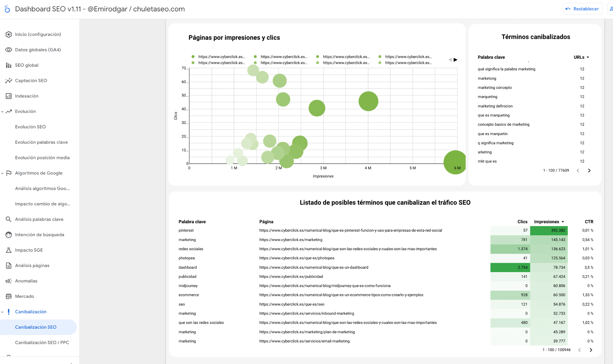Viewport: 613px width, 364px height.
Task: Open the pinterest blog URL link
Action: [350, 230]
